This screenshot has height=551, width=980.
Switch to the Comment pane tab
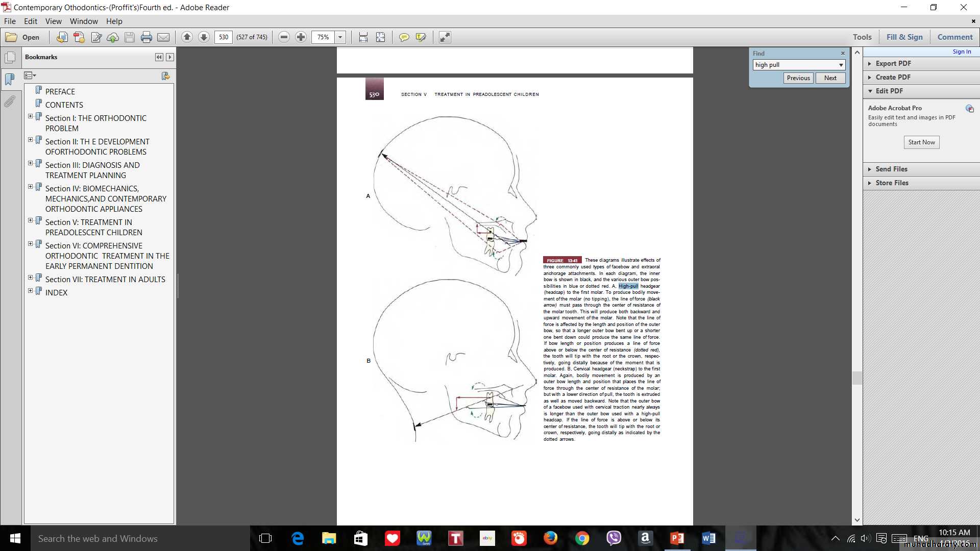click(x=954, y=37)
